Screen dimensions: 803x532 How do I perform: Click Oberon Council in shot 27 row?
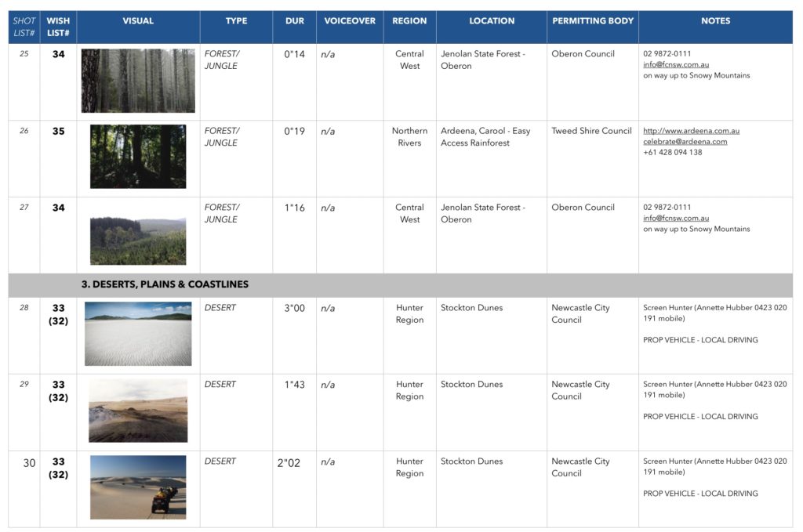click(583, 207)
